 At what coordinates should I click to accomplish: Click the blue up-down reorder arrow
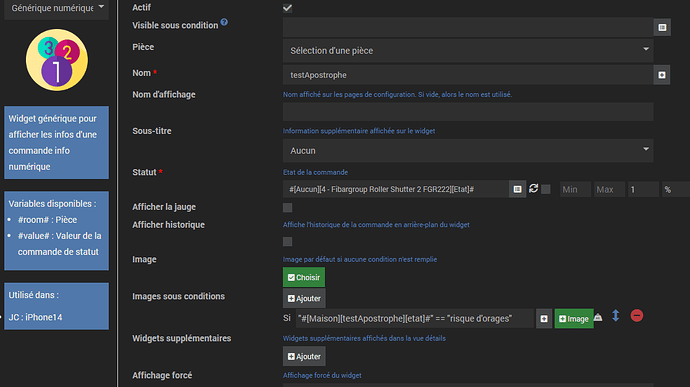[x=616, y=316]
